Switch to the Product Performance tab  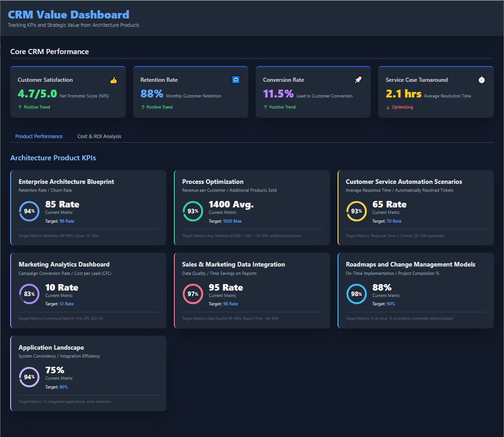39,136
